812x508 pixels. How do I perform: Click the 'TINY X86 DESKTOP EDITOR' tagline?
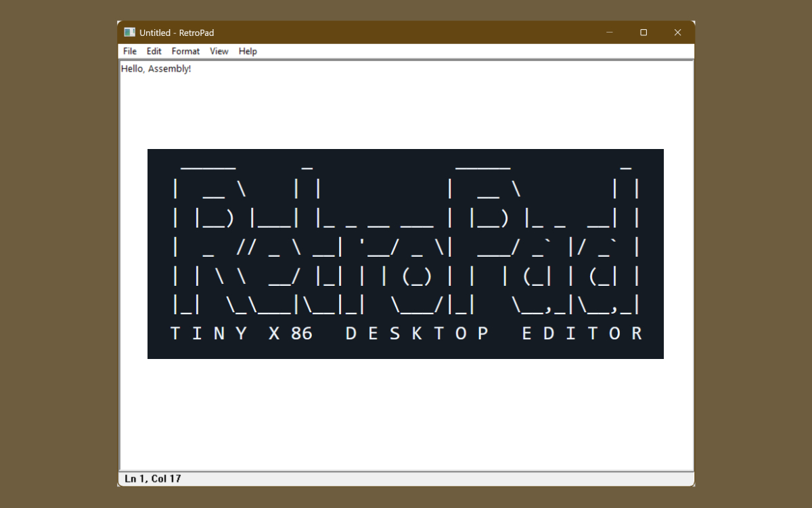click(x=406, y=333)
